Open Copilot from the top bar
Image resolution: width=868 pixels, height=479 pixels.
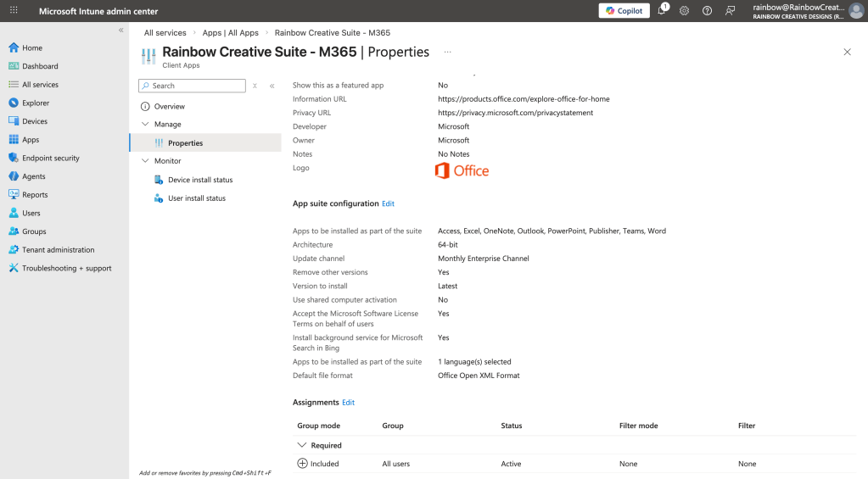(624, 11)
